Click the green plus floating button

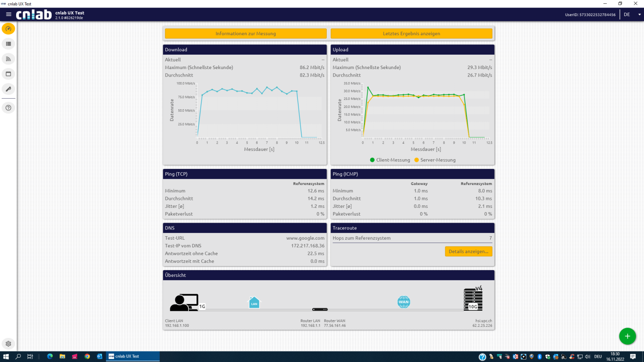pos(627,336)
